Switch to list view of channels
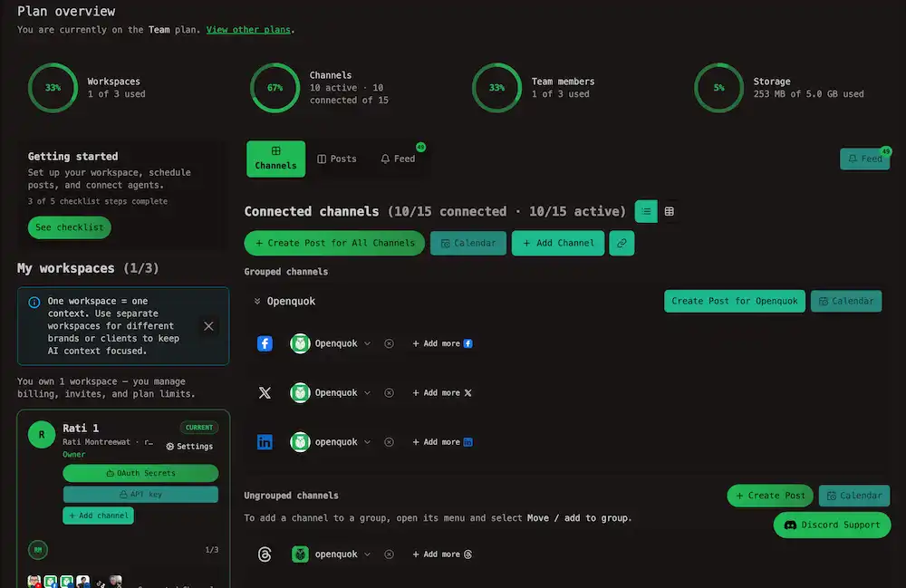Viewport: 906px width, 588px height. [646, 211]
